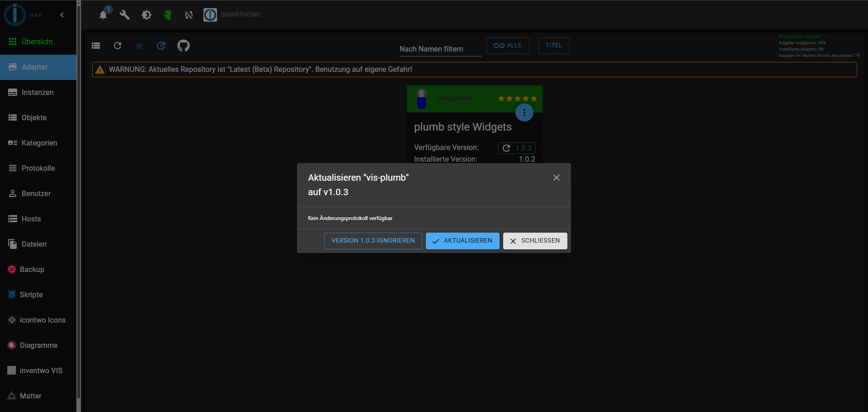Click "Adapter im letzten Monat aktualisiert: 76"
The width and height of the screenshot is (868, 412).
[819, 56]
